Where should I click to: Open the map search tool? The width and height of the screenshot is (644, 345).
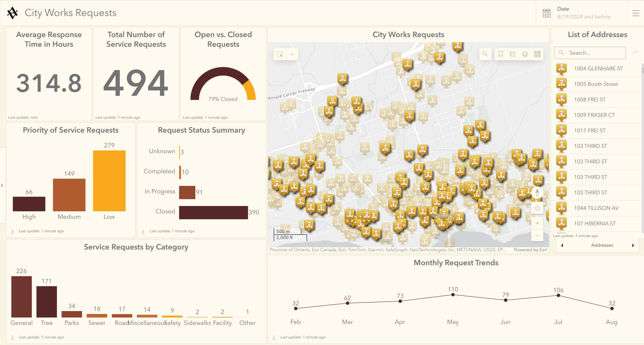(485, 54)
